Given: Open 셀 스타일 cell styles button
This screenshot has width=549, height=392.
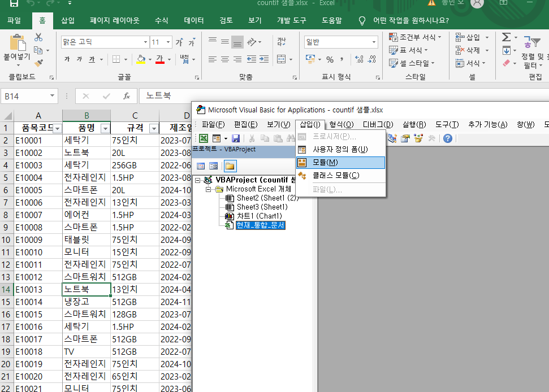Looking at the screenshot, I should pyautogui.click(x=412, y=63).
